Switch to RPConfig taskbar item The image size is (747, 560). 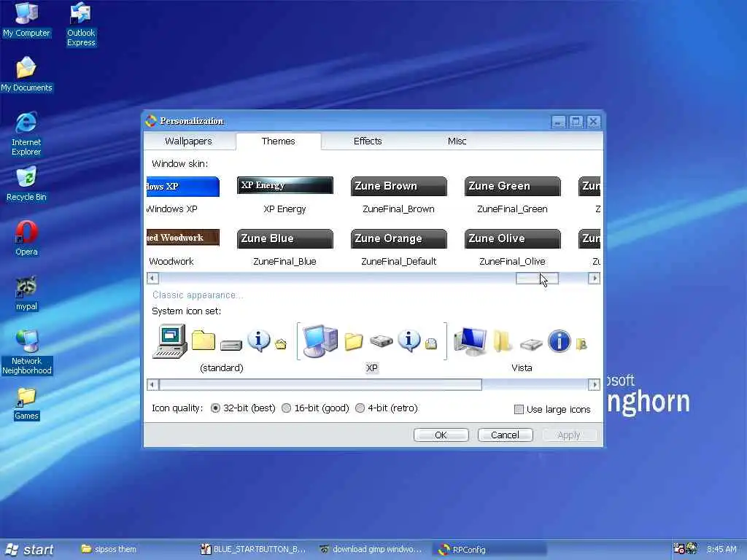(489, 550)
